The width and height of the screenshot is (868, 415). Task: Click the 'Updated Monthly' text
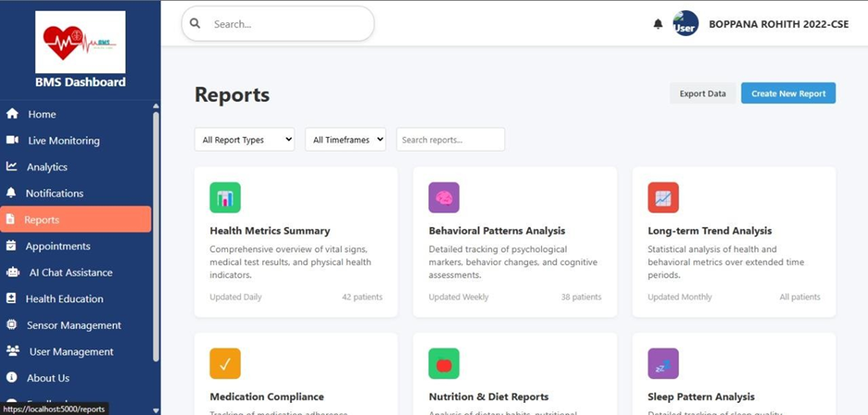[x=680, y=297]
